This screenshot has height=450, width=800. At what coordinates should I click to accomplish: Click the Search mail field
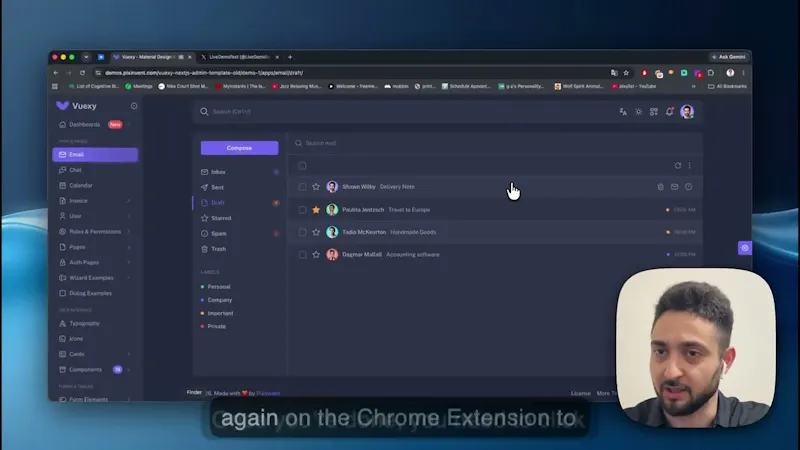pyautogui.click(x=495, y=143)
